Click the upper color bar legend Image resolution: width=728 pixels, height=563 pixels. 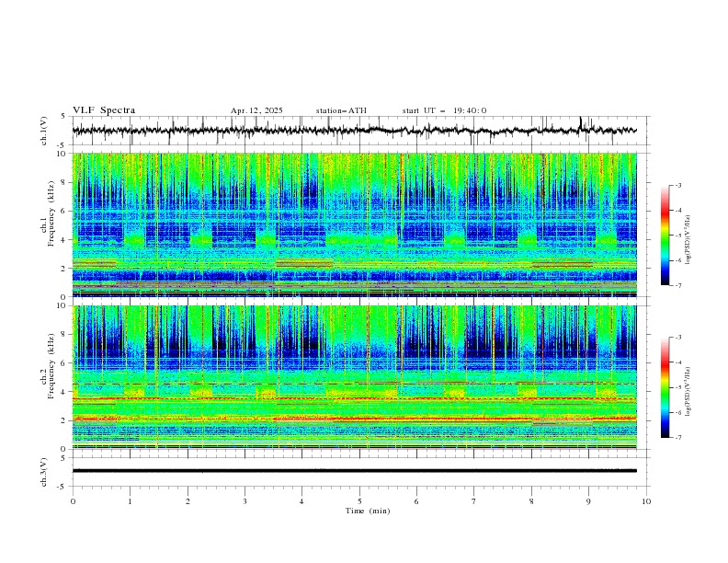click(665, 236)
